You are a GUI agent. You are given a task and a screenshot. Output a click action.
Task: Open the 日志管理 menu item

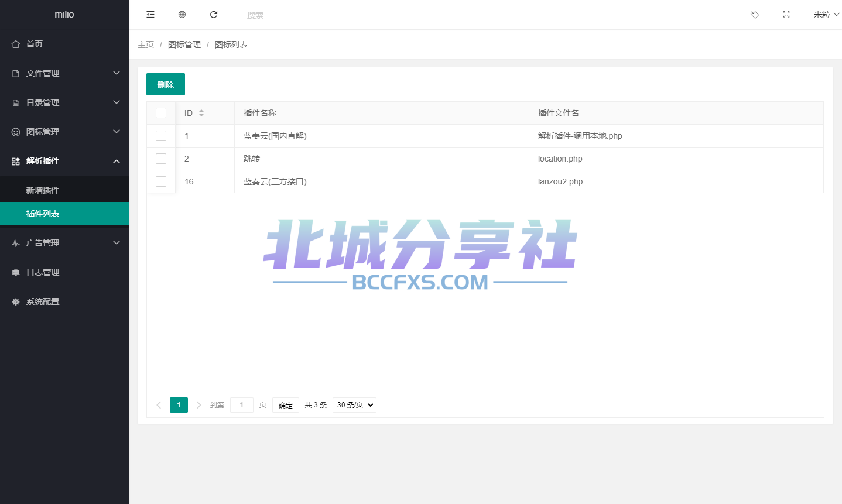(x=64, y=272)
